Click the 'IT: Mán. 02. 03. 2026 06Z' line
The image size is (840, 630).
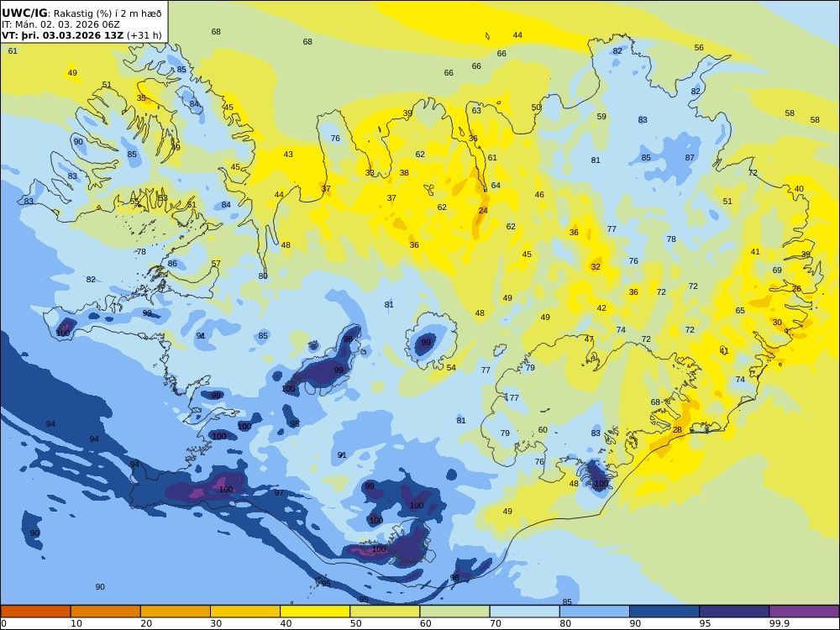pos(60,24)
